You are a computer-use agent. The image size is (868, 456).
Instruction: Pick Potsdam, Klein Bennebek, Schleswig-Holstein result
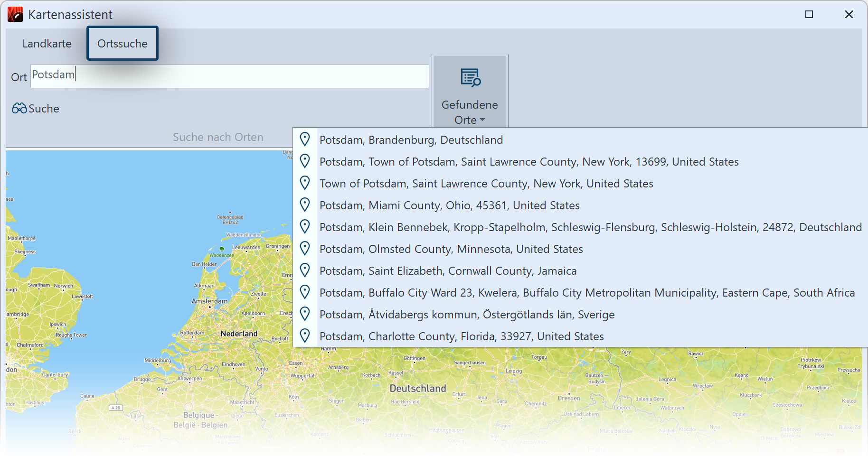591,227
